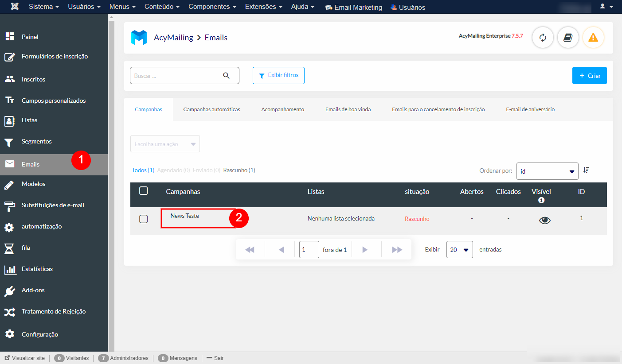Open the Componentes menu
The image size is (622, 364).
coord(212,7)
